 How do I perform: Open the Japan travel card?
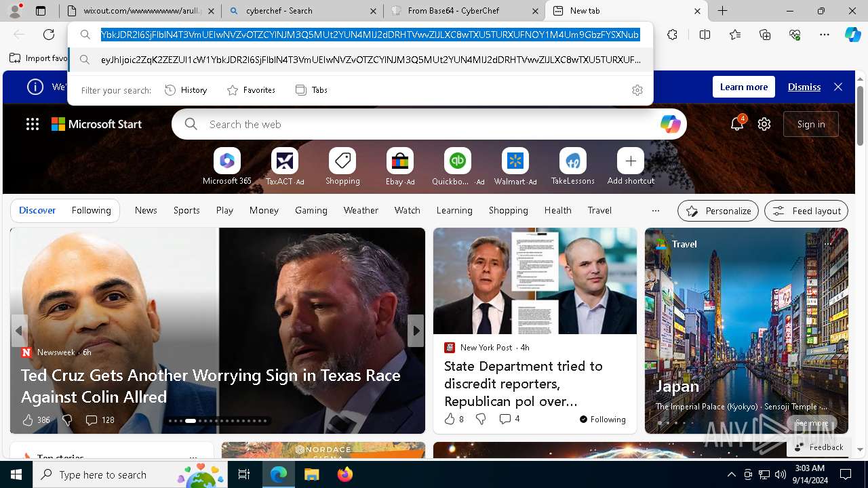point(747,331)
